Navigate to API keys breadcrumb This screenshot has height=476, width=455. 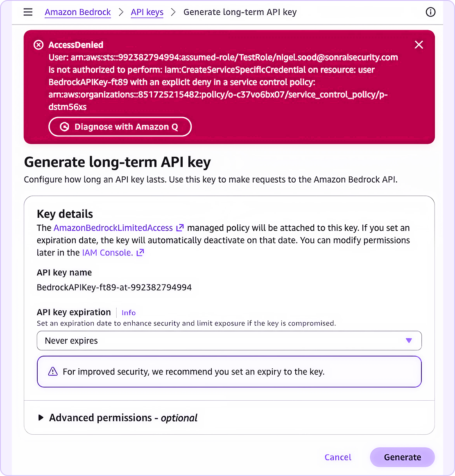point(147,12)
